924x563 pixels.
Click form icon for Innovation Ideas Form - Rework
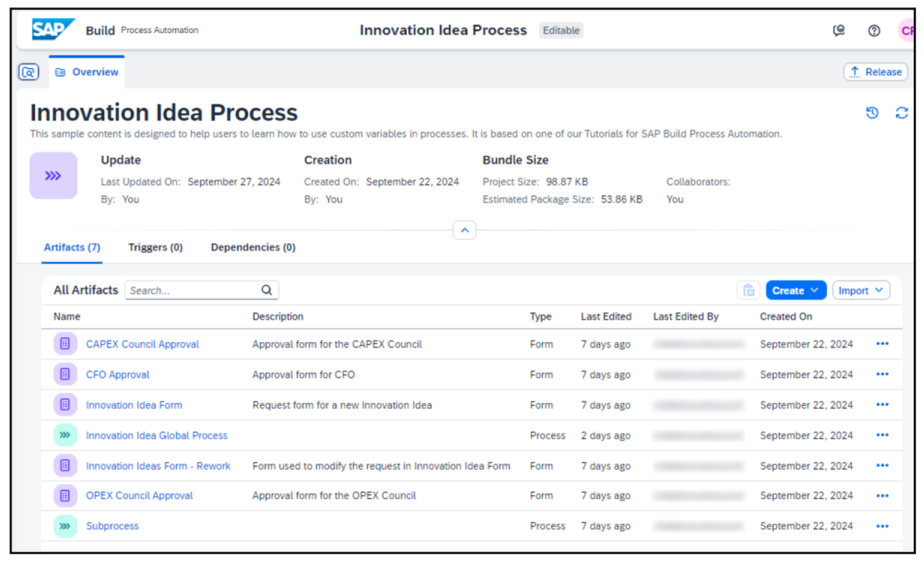click(x=65, y=465)
